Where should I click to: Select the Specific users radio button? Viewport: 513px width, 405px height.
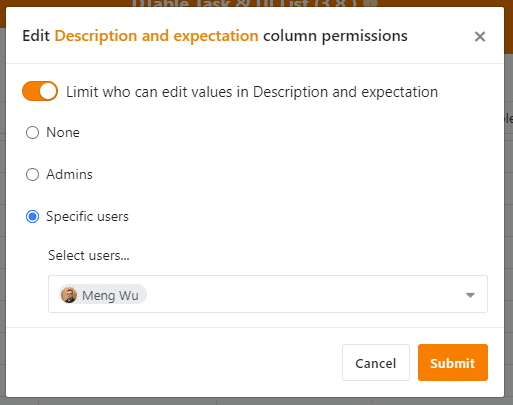click(x=32, y=217)
